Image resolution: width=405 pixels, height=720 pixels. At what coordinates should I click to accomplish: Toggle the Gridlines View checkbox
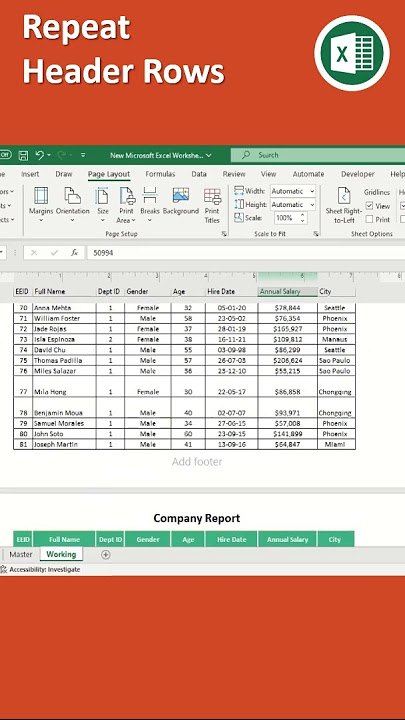point(370,206)
